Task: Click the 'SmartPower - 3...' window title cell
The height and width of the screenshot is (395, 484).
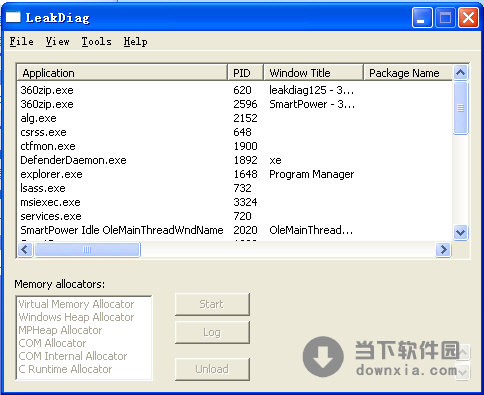Action: pos(312,104)
